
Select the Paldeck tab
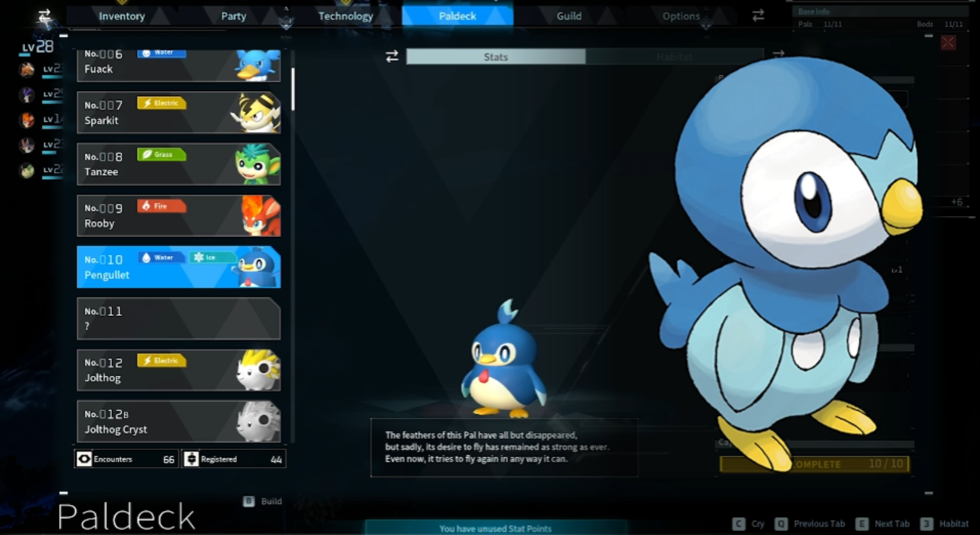(457, 16)
